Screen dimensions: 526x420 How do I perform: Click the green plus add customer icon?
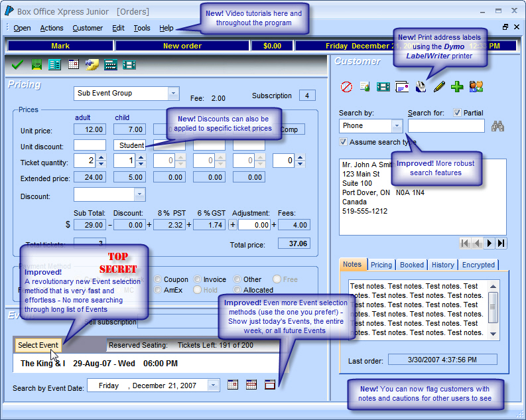(x=457, y=87)
